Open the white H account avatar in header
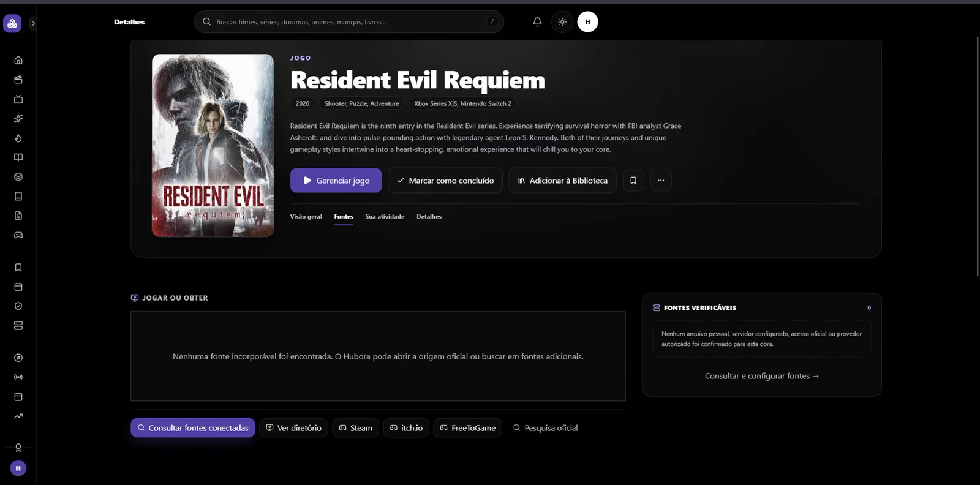Screen dimensions: 980x485 coord(587,22)
